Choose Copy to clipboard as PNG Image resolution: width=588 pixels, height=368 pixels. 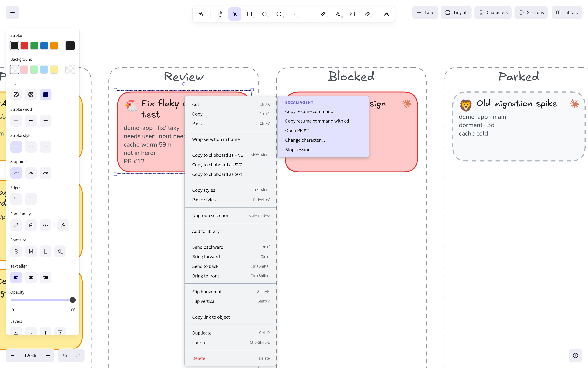[x=230, y=155]
